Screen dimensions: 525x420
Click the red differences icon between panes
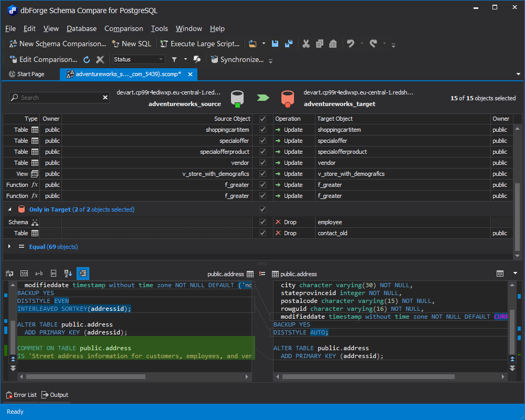[x=262, y=274]
